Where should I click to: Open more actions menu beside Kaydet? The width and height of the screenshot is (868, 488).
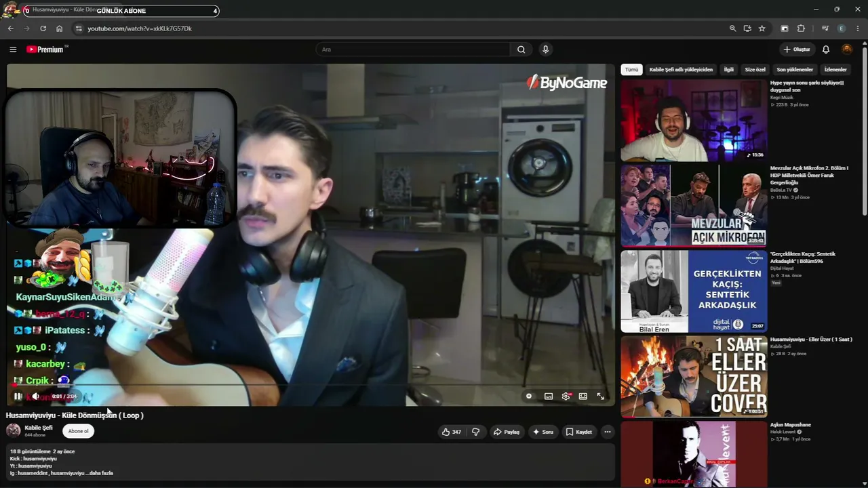[607, 432]
